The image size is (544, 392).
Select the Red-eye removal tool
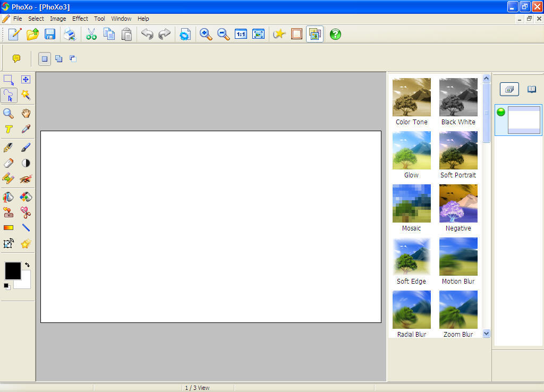tap(25, 178)
